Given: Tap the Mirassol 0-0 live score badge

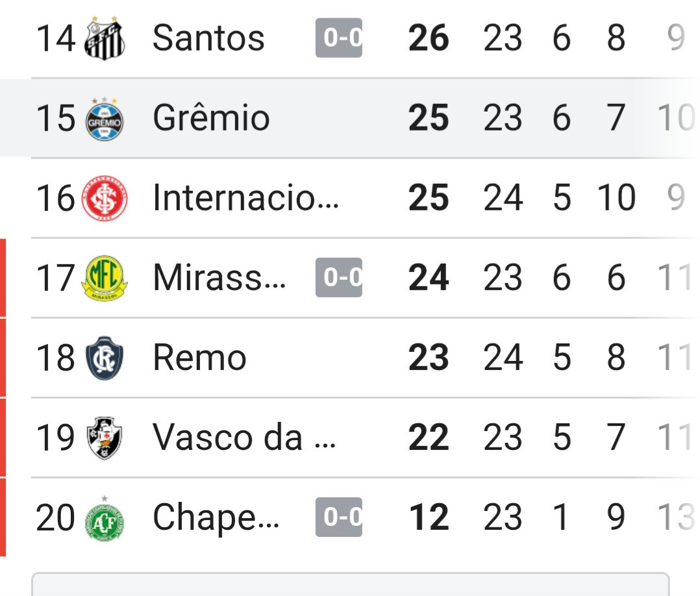Looking at the screenshot, I should (339, 277).
